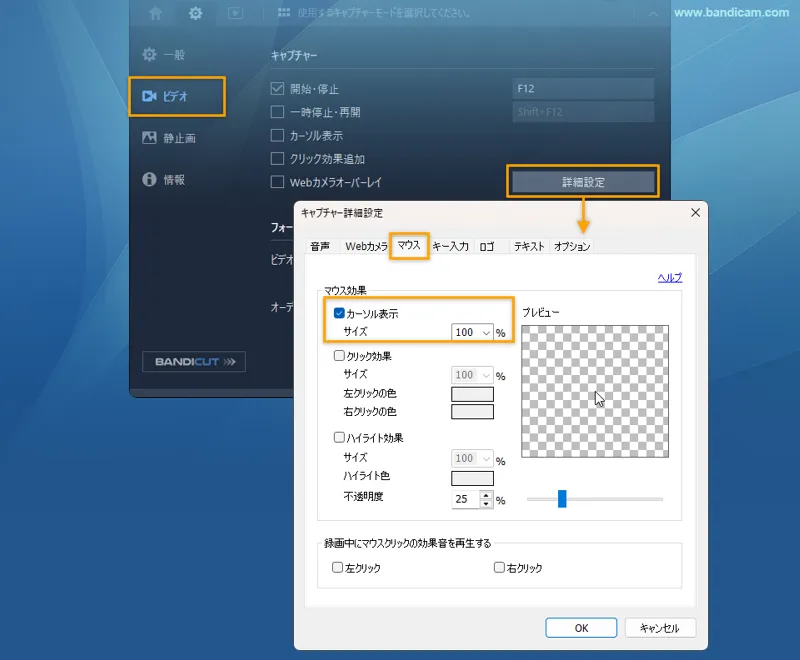This screenshot has height=660, width=800.
Task: Enable the クリック効果 checkbox
Action: (339, 356)
